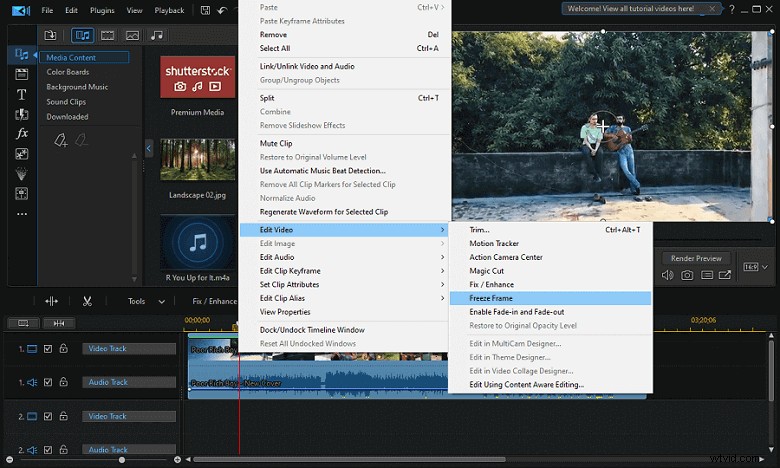Toggle lock on Video Track 2
Image resolution: width=780 pixels, height=468 pixels.
[x=64, y=416]
